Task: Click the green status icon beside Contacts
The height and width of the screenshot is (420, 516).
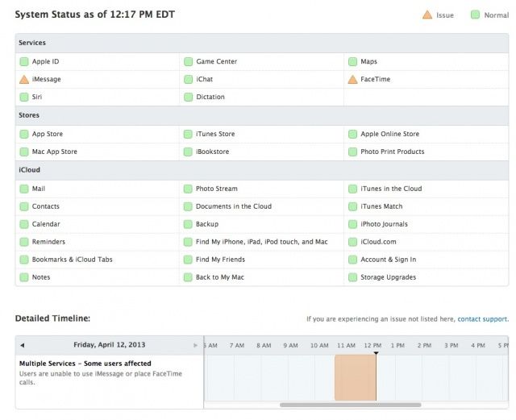Action: (24, 206)
